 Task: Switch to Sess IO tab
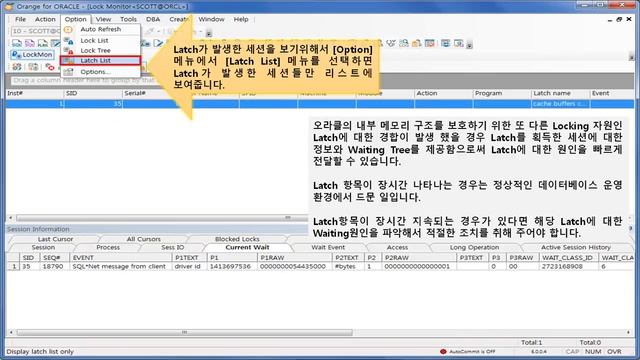click(x=172, y=247)
